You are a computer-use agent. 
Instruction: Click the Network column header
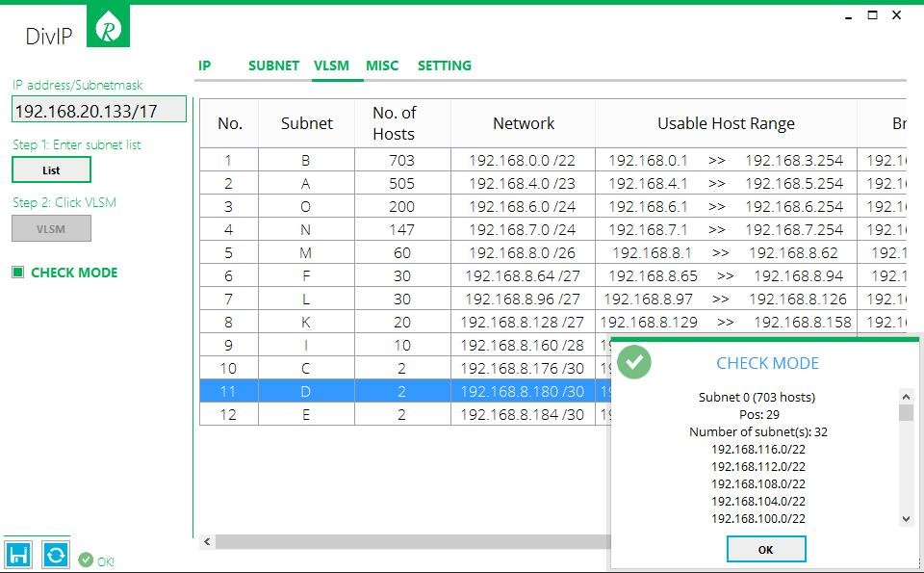tap(524, 123)
